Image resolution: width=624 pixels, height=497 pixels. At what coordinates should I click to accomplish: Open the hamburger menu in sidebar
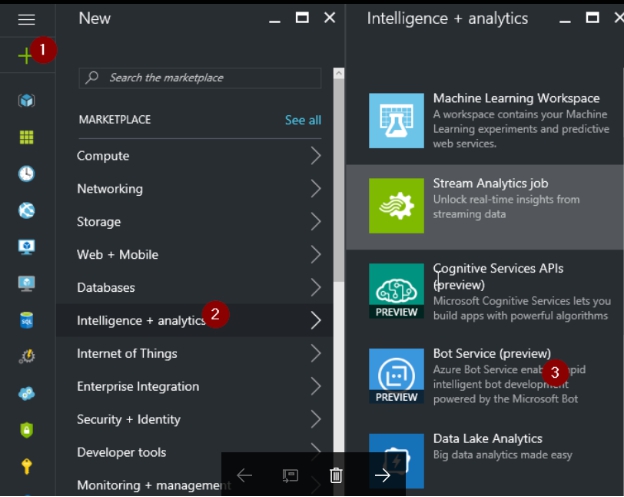pyautogui.click(x=26, y=19)
